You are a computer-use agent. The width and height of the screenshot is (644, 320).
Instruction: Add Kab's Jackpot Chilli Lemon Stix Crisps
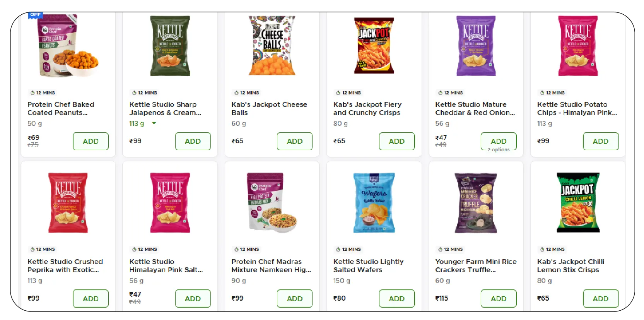tap(601, 298)
